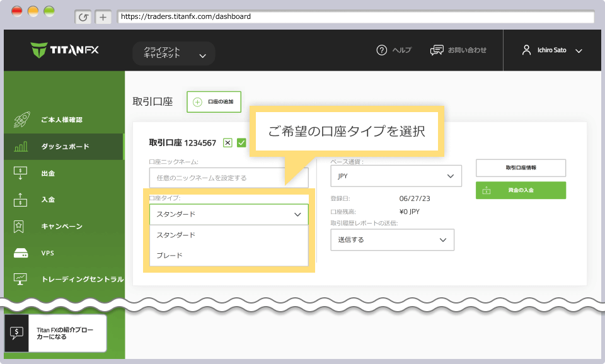Open the クライアントキャビネット dropdown

[174, 53]
